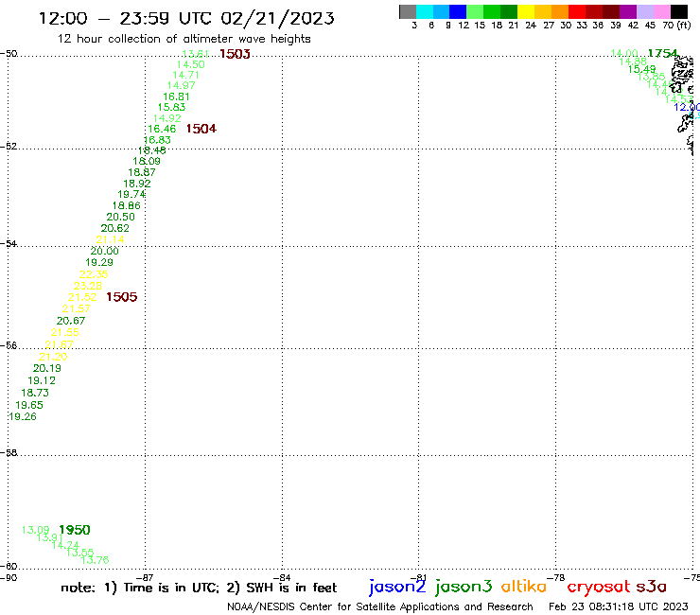Select the 19.74 wave height value
The width and height of the screenshot is (700, 615).
click(131, 194)
